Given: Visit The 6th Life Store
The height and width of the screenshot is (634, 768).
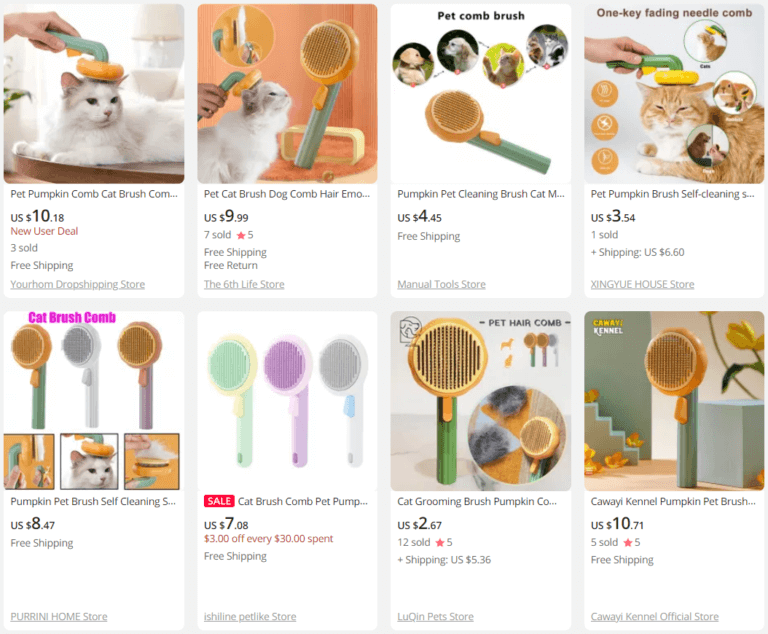Looking at the screenshot, I should tap(244, 284).
